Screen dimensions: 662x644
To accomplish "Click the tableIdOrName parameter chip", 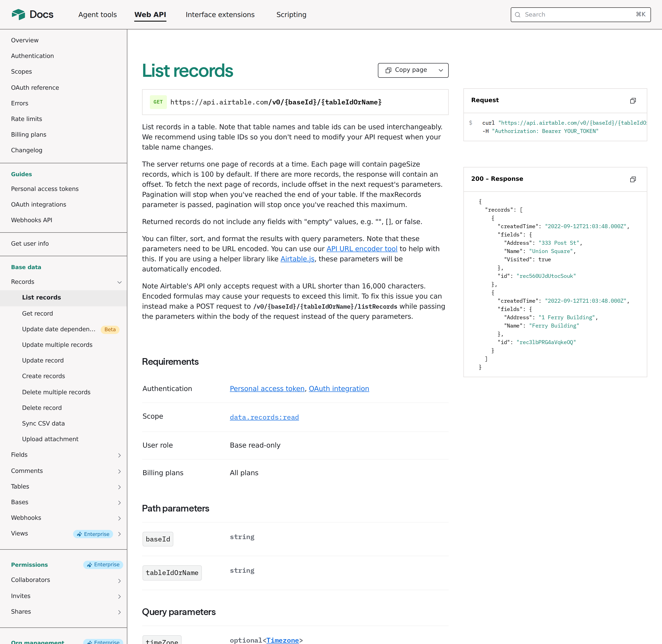I will coord(172,573).
